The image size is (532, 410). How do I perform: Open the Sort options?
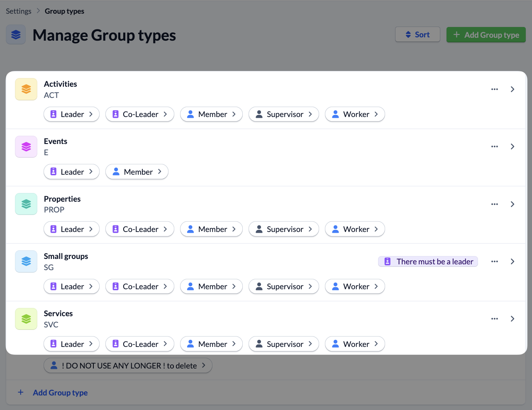tap(417, 34)
